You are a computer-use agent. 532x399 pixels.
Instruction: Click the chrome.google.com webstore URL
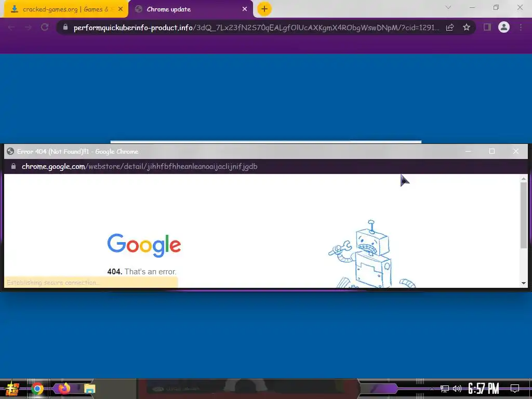139,166
